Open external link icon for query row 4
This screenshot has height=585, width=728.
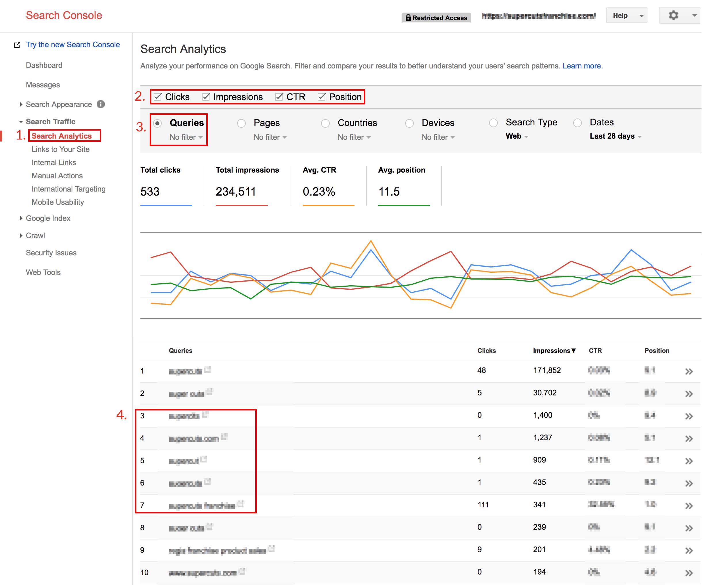pyautogui.click(x=224, y=437)
